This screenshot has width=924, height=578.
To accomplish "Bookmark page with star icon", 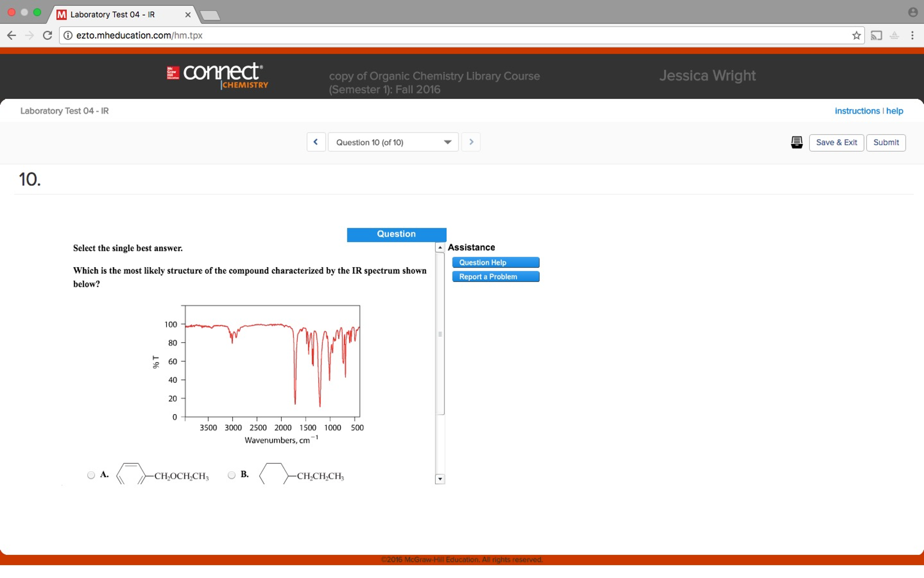I will (x=856, y=35).
